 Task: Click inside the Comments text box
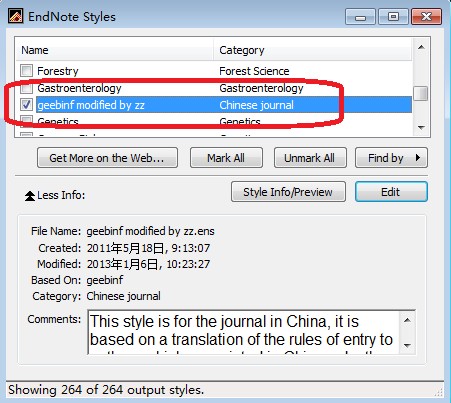[244, 332]
